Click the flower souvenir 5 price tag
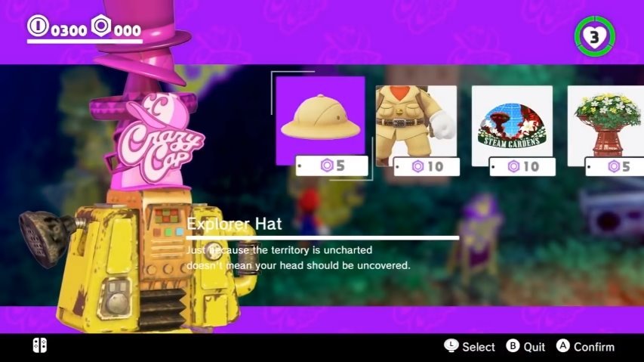Viewport: 644px width, 362px height. click(615, 167)
